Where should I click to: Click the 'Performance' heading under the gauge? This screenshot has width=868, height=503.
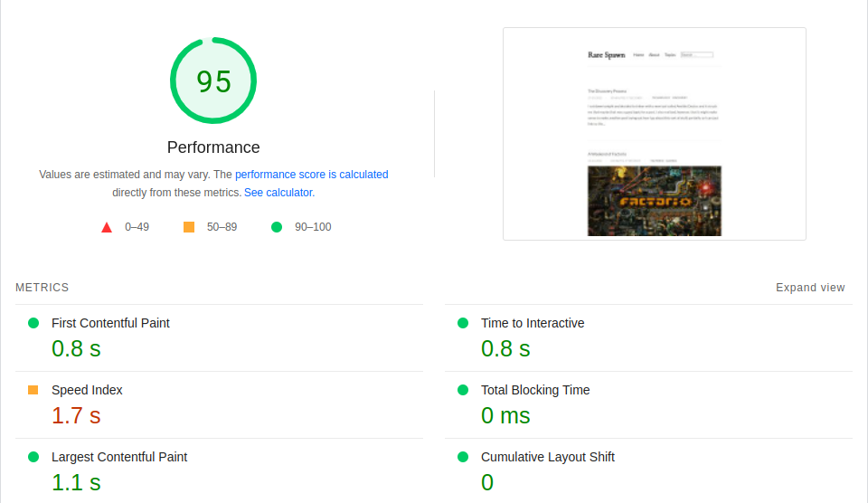(x=213, y=147)
